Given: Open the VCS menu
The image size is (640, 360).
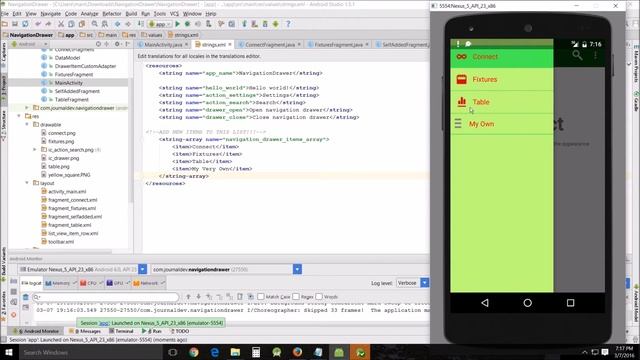Looking at the screenshot, I should coord(174,14).
